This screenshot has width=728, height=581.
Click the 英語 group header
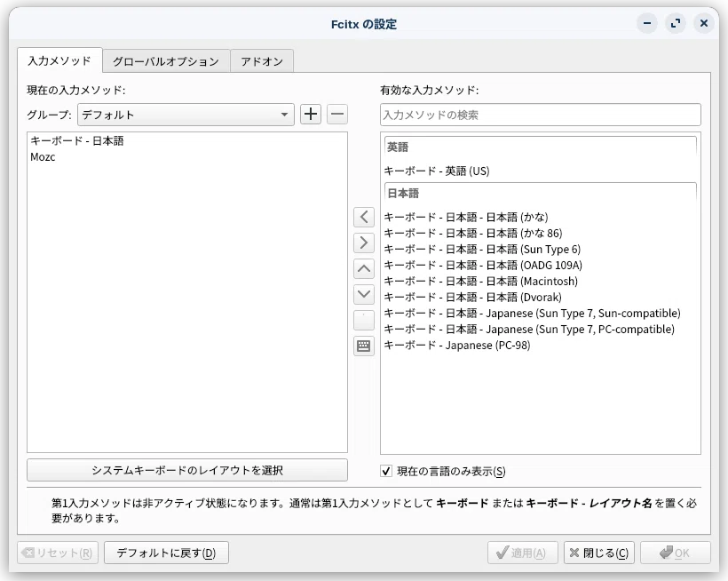(x=541, y=147)
